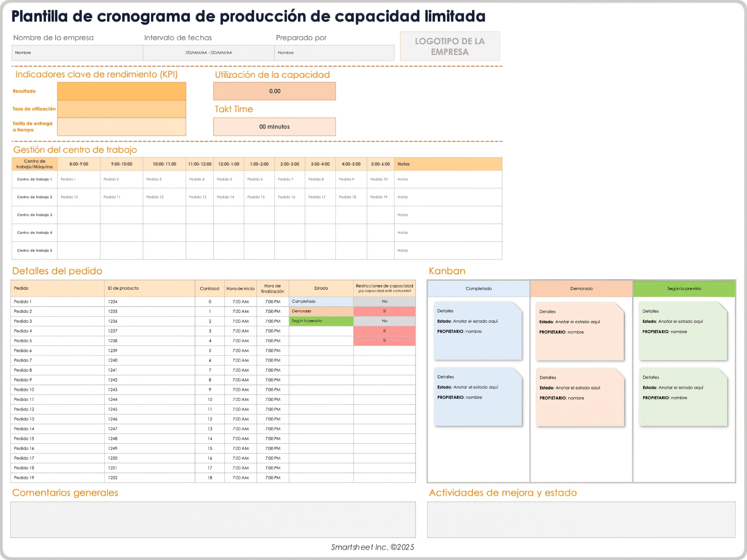This screenshot has width=747, height=560.
Task: Select the Takt Time 00 minutos box
Action: pos(274,127)
